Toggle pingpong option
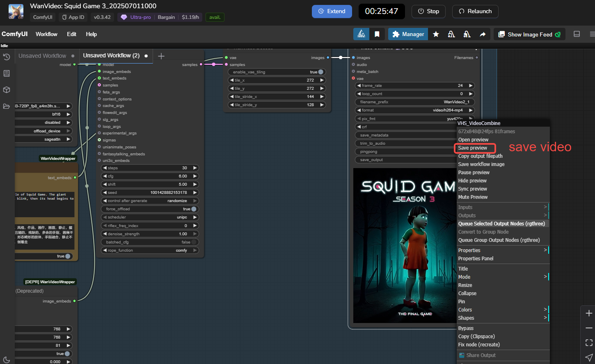Viewport: 595px width, 364px height. click(x=405, y=152)
